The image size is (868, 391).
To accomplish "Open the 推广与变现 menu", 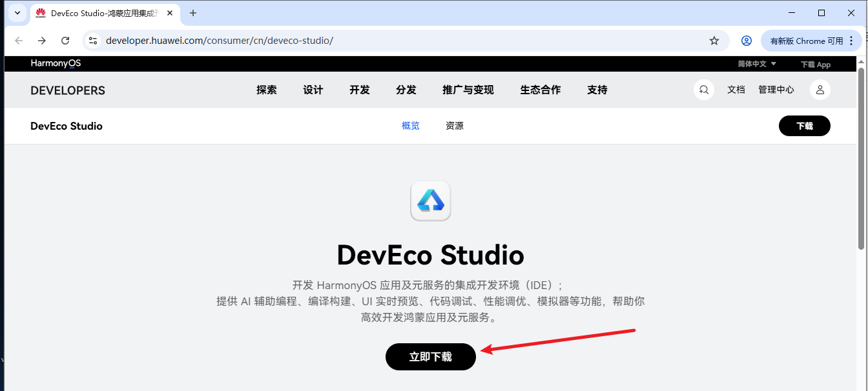I will tap(468, 90).
